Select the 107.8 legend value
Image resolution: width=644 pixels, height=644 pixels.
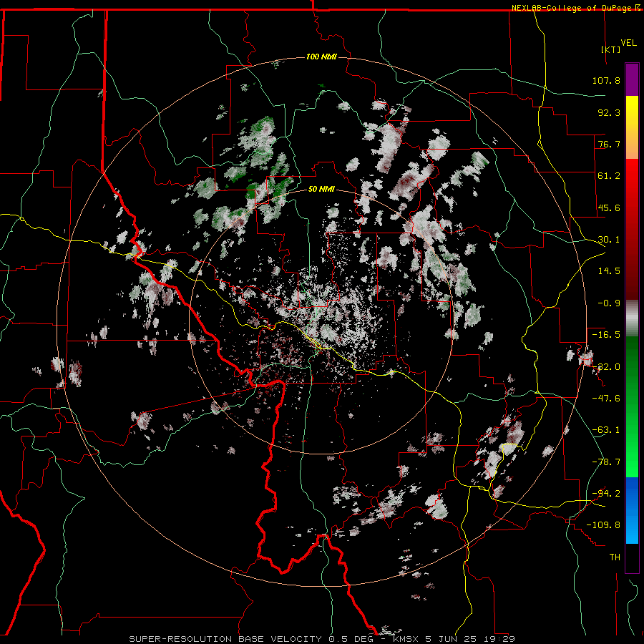606,80
